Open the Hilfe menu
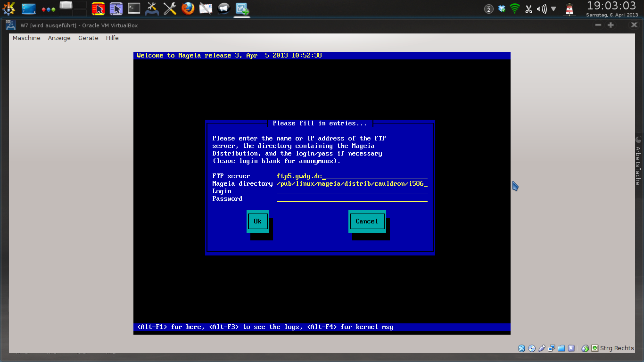 click(x=112, y=38)
